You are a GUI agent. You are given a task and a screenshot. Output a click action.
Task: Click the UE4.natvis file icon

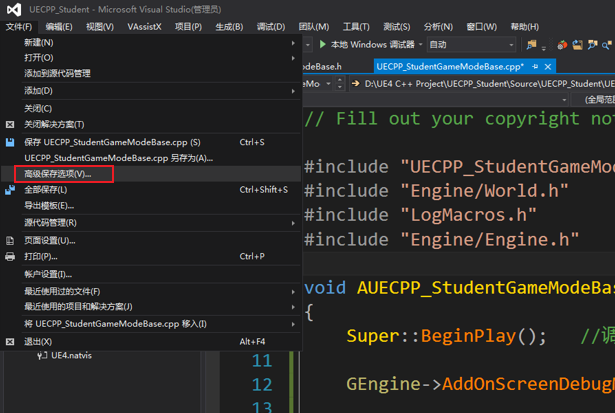tap(42, 355)
